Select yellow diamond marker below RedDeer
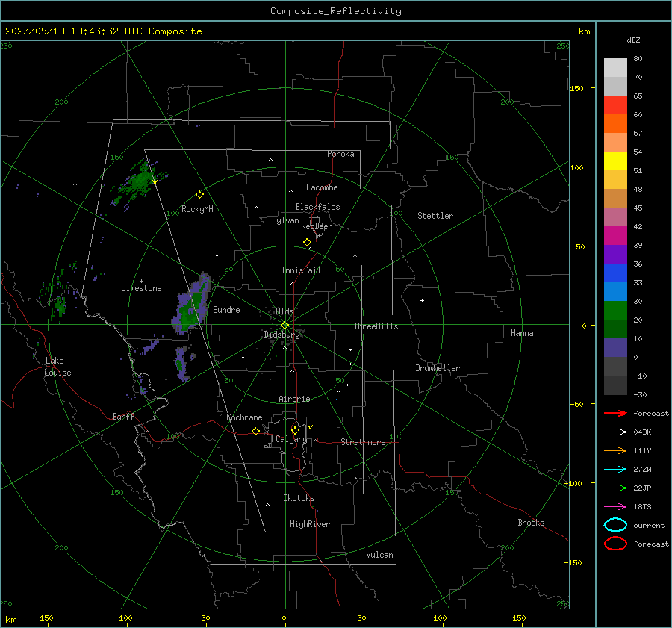This screenshot has width=672, height=628. 307,243
